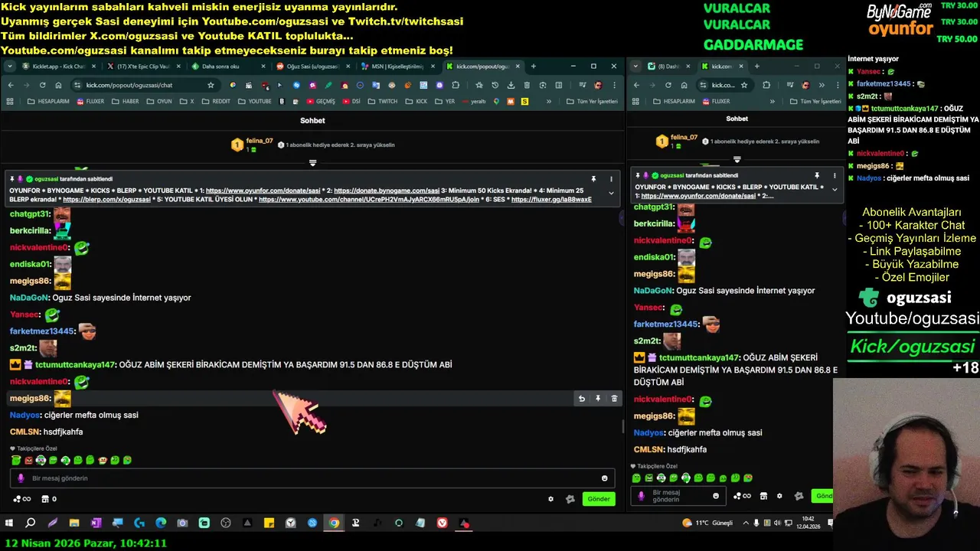
Task: Open the FLUXER bookmark in left browser
Action: point(91,101)
